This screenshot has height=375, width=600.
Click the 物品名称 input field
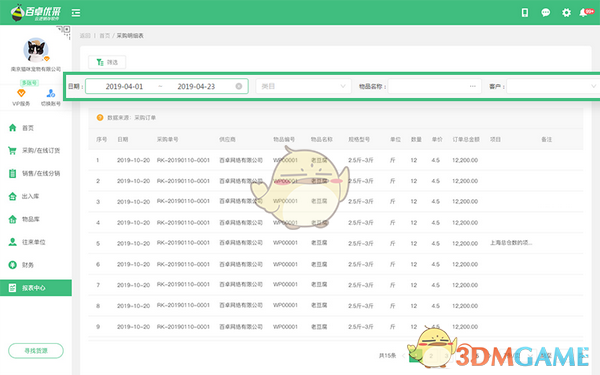coord(434,86)
